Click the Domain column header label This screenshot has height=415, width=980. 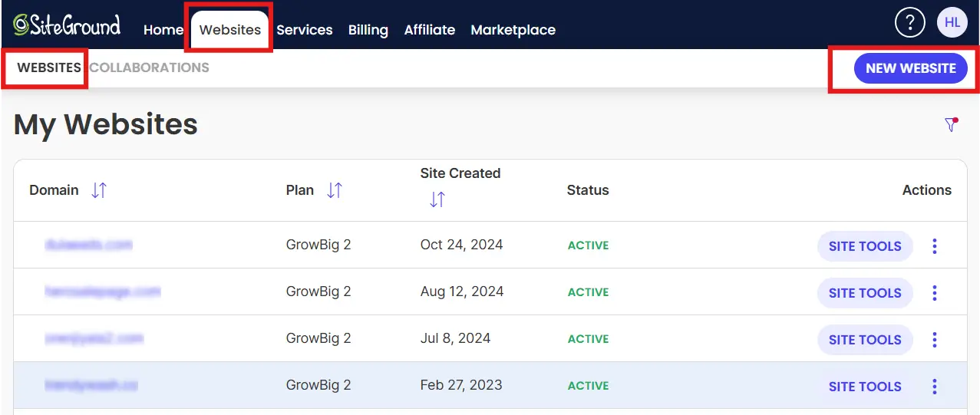(54, 190)
